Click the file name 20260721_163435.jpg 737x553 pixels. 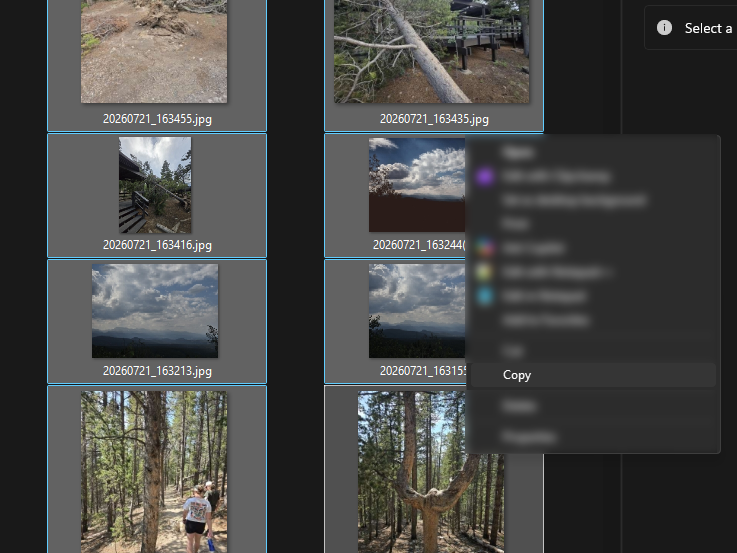[x=434, y=119]
